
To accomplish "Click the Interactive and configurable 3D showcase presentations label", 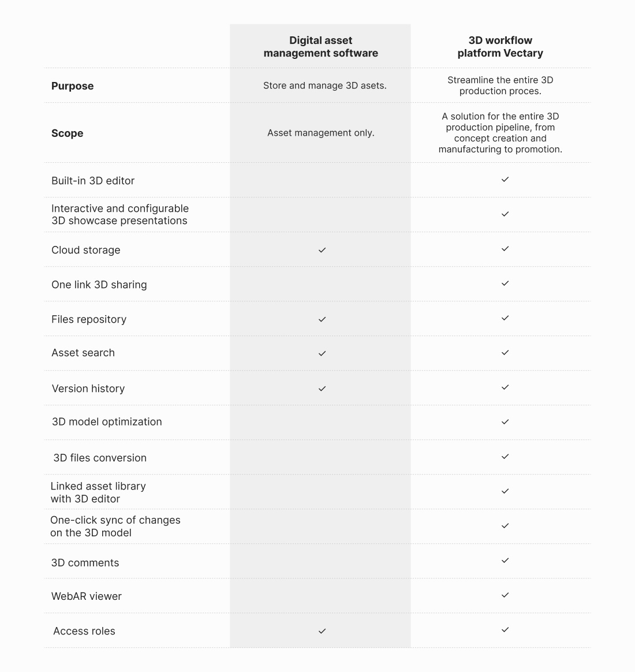I will click(119, 214).
